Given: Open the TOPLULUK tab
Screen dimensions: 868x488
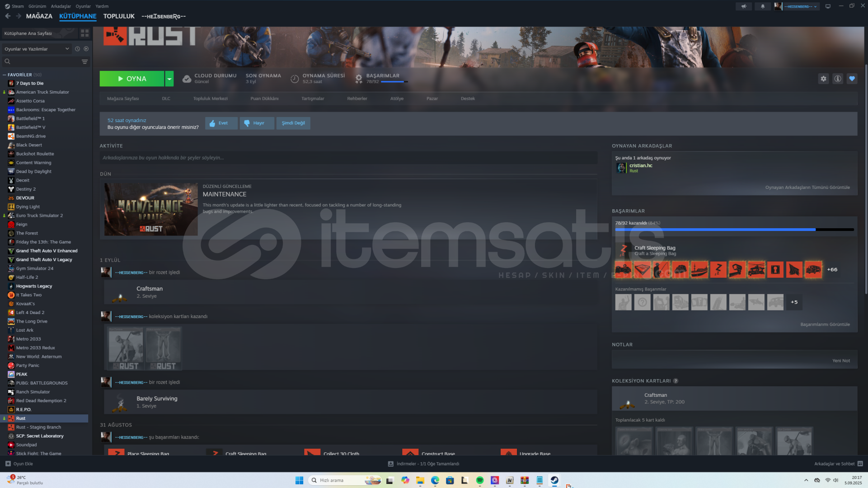Looking at the screenshot, I should coord(119,16).
